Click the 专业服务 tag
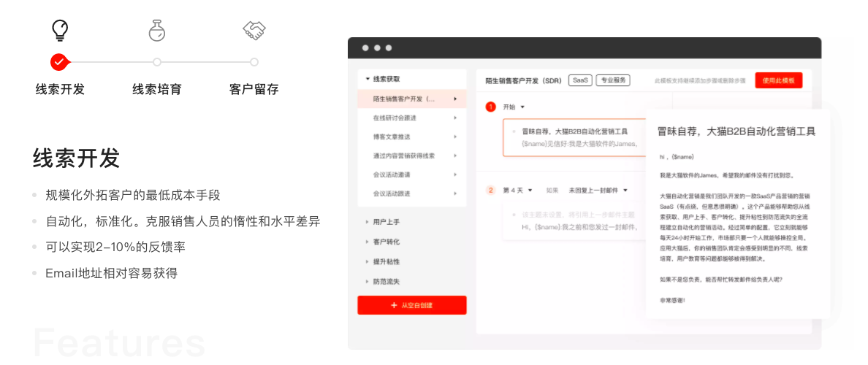 pos(613,80)
